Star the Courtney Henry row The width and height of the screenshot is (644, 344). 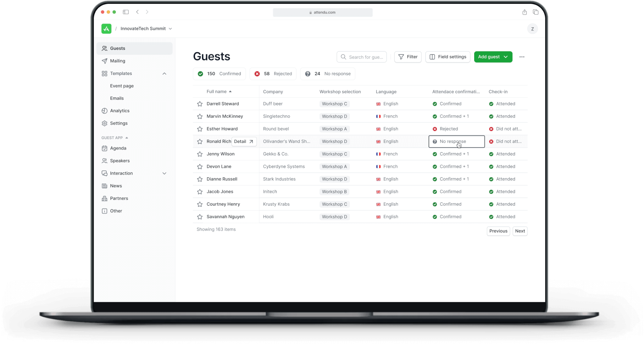(x=200, y=204)
